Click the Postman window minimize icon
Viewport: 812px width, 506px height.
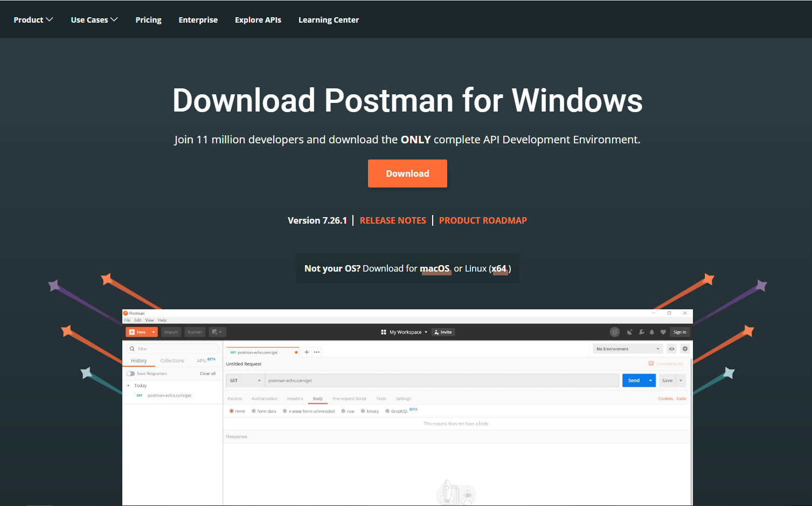(x=654, y=313)
